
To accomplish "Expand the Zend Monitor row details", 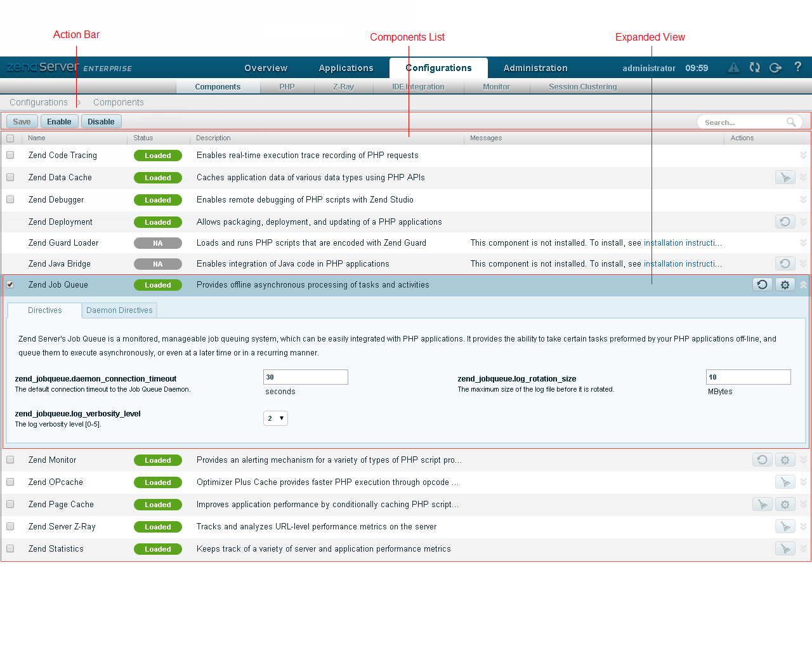I will pos(803,460).
